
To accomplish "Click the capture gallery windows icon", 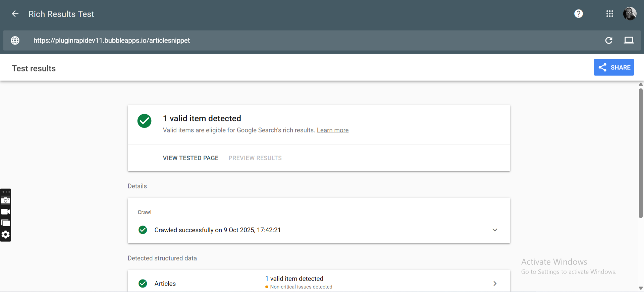I will pyautogui.click(x=6, y=223).
